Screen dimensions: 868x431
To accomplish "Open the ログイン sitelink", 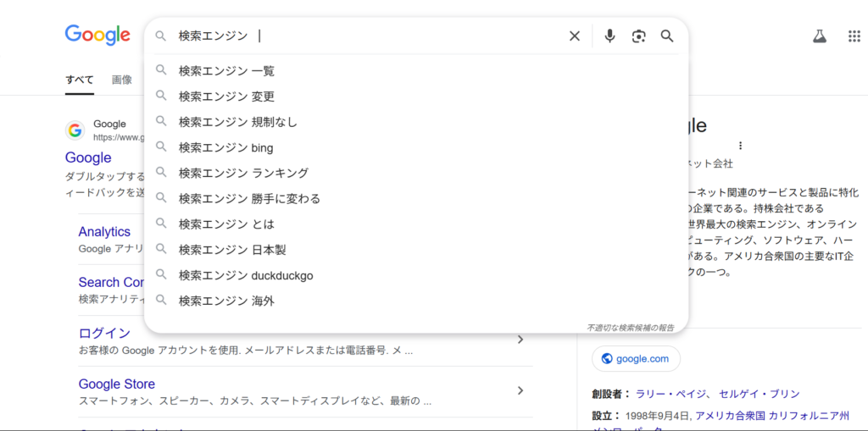I will click(x=104, y=333).
